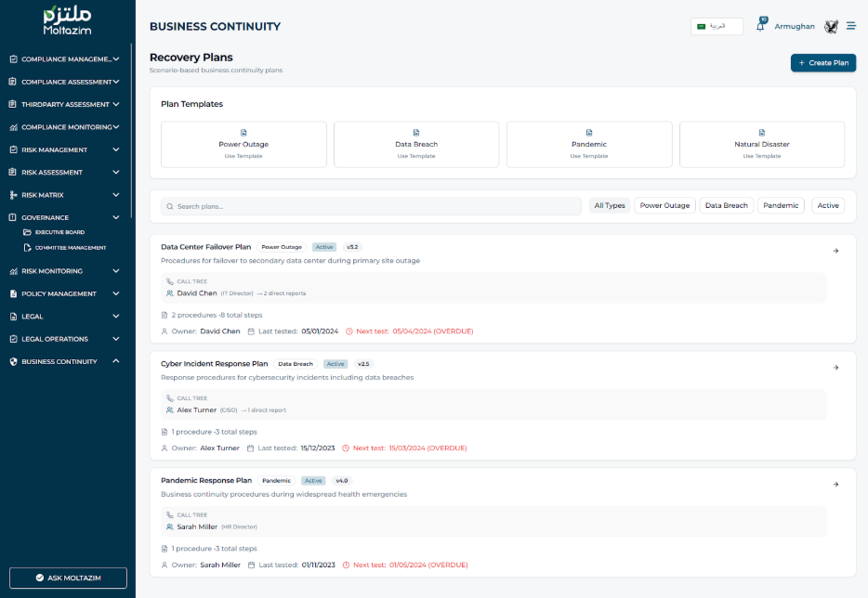Toggle the Power Outage filter chip
This screenshot has height=598, width=868.
point(664,205)
